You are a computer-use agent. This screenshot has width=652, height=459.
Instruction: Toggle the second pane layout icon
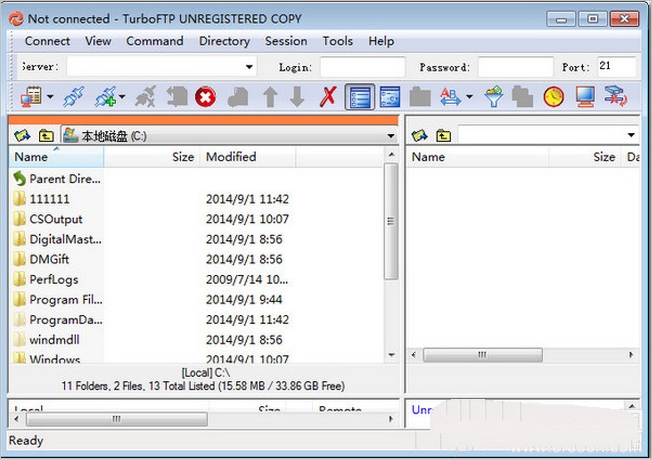390,97
